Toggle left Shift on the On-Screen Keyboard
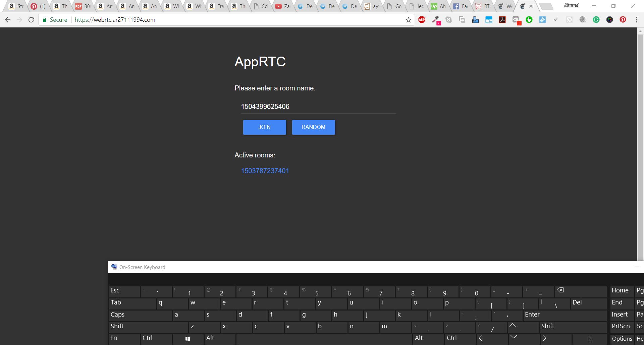Screen dimensions: 644x345 pyautogui.click(x=148, y=327)
